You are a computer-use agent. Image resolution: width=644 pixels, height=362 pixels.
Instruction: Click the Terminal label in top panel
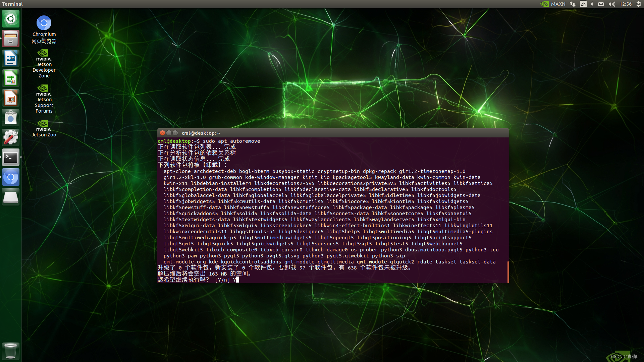coord(12,4)
